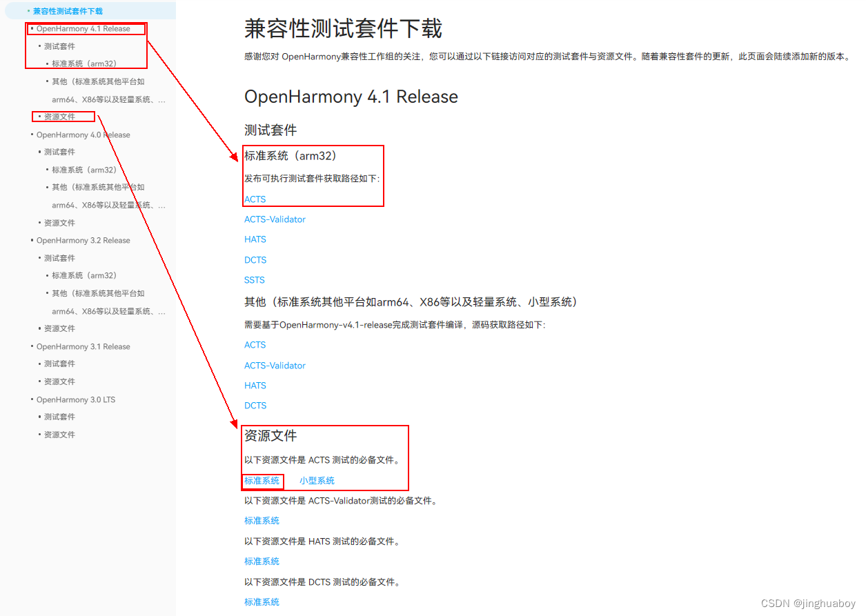Open HATS link under 标准系统（arm32）section
Screen dimensions: 866x616
(x=255, y=239)
